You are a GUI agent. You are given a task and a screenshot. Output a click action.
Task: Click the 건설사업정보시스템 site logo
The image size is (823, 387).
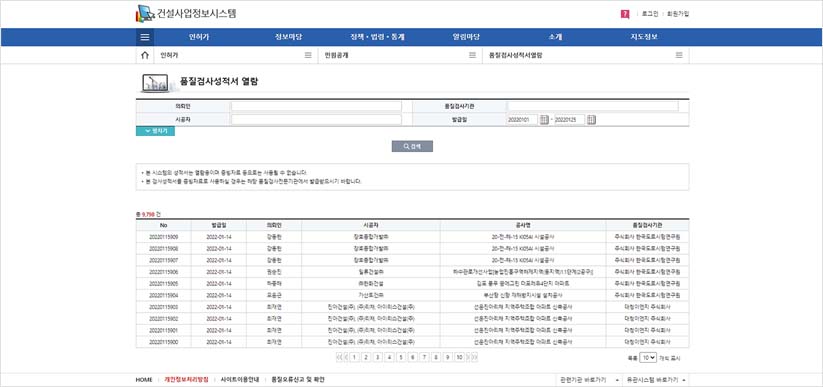pyautogui.click(x=186, y=13)
